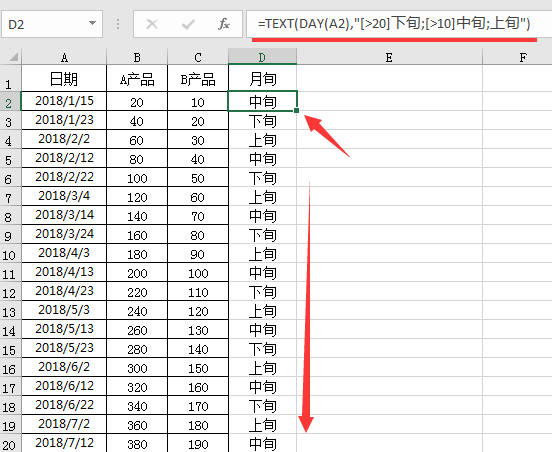Click B产品 value 150 cell
This screenshot has height=452, width=552.
[x=198, y=368]
